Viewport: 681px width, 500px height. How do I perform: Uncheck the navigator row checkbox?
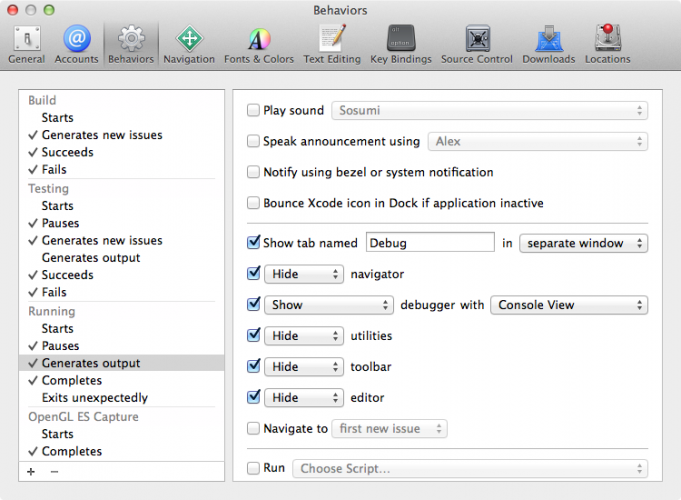click(x=253, y=273)
